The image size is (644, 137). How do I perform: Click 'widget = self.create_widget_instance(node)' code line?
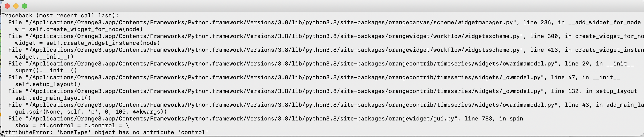[x=87, y=43]
